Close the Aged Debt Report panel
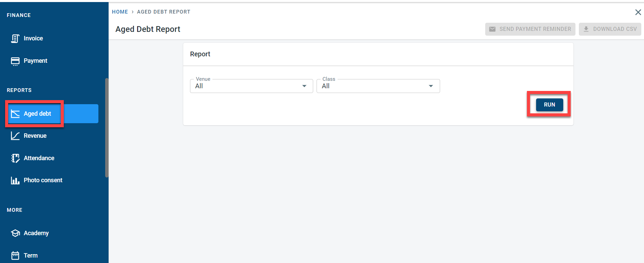This screenshot has height=263, width=644. (x=638, y=12)
